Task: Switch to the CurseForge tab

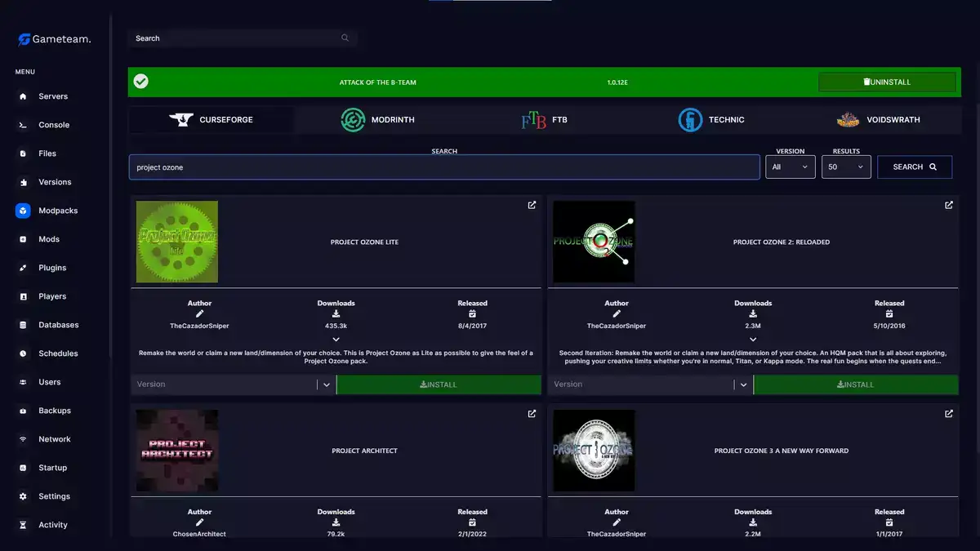Action: [212, 120]
